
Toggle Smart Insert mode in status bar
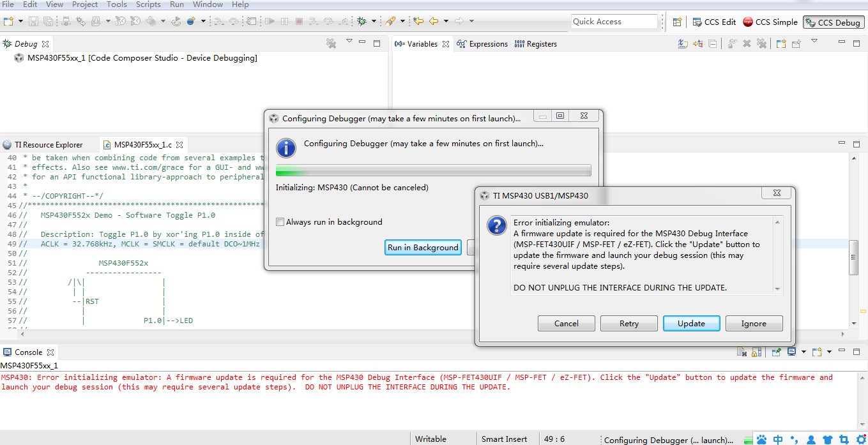click(505, 439)
